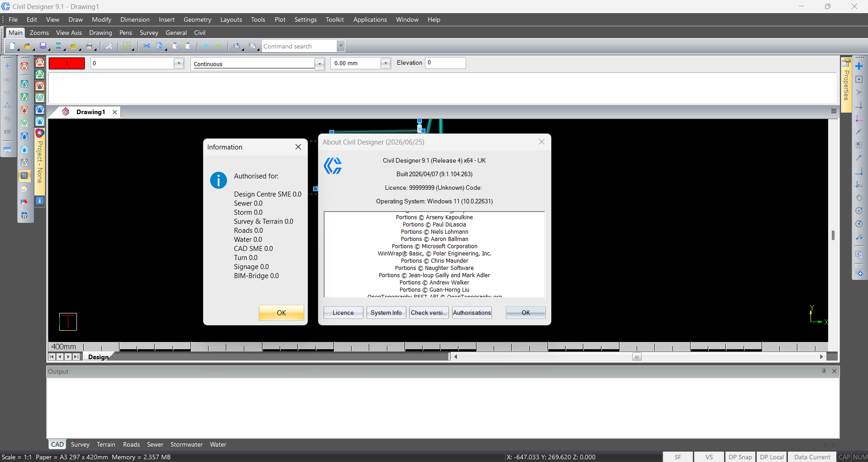The width and height of the screenshot is (868, 462).
Task: Click the layers stack icon beside Command search
Action: (x=253, y=46)
